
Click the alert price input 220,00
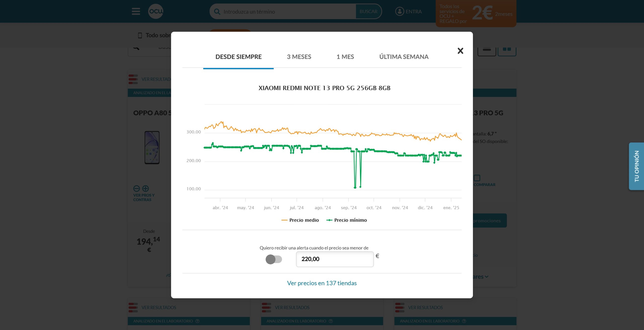pos(335,259)
